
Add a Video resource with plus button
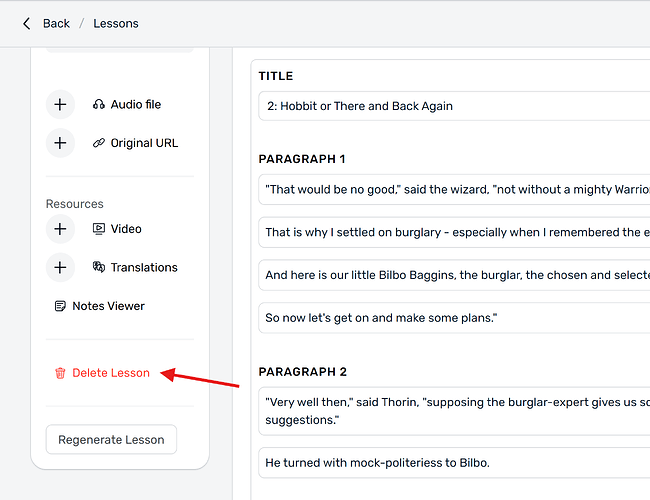point(60,229)
